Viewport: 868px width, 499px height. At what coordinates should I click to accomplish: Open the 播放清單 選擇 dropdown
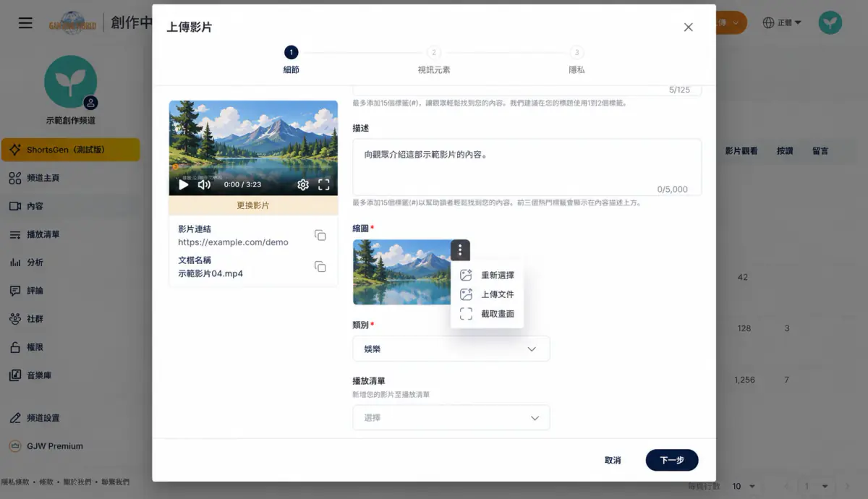[451, 418]
